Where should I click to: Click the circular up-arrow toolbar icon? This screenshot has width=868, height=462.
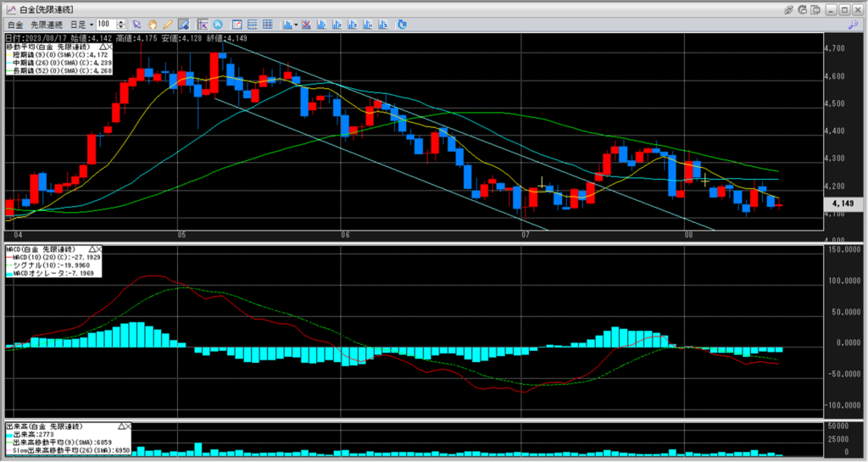pyautogui.click(x=218, y=25)
